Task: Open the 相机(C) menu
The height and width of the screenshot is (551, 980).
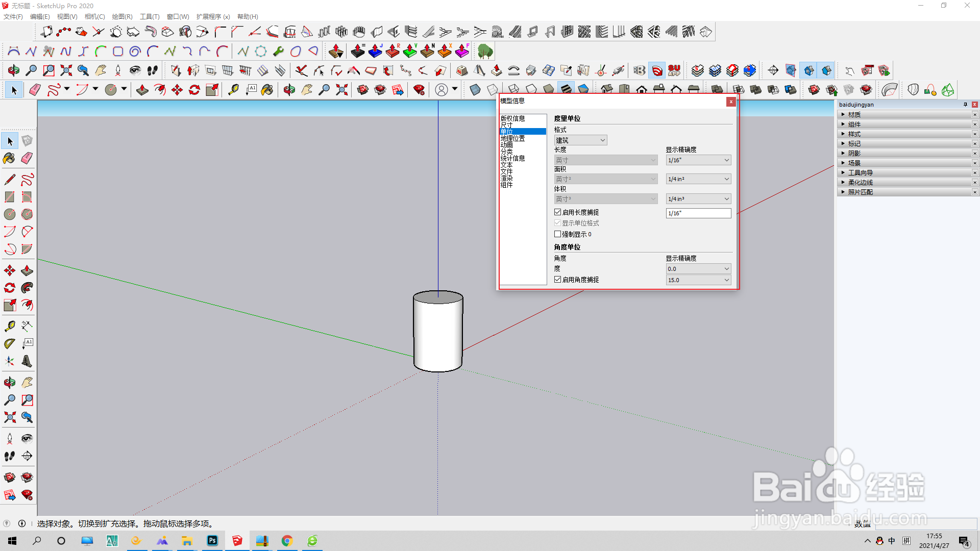Action: pos(94,17)
